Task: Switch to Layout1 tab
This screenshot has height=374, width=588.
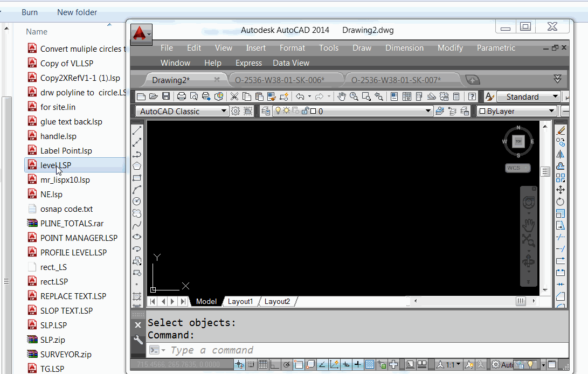Action: (x=240, y=302)
